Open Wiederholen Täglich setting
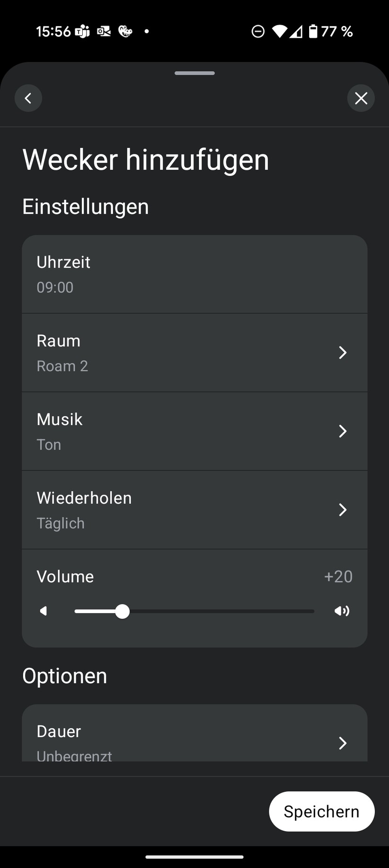Screen dimensions: 389x868 (195, 510)
